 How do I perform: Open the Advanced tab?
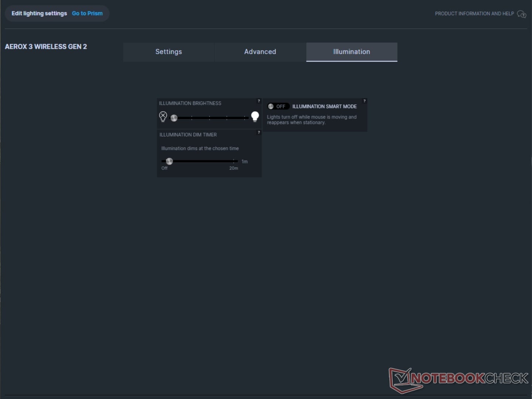[260, 52]
